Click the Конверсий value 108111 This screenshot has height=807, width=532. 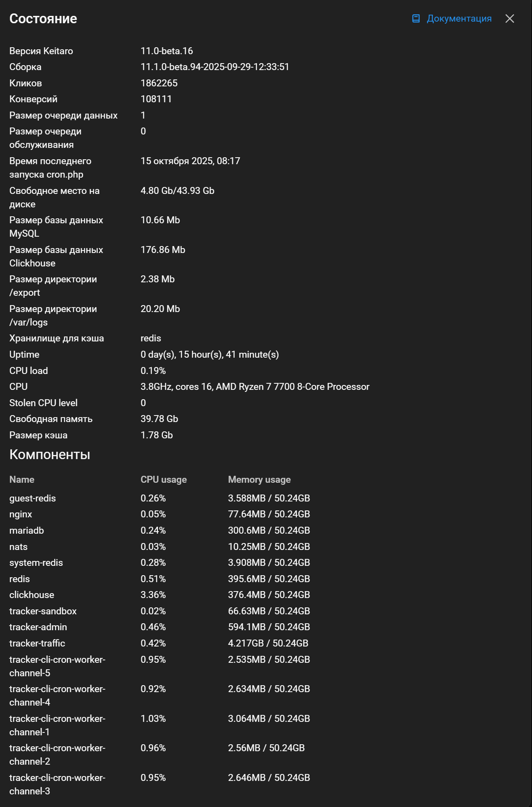[x=156, y=99]
